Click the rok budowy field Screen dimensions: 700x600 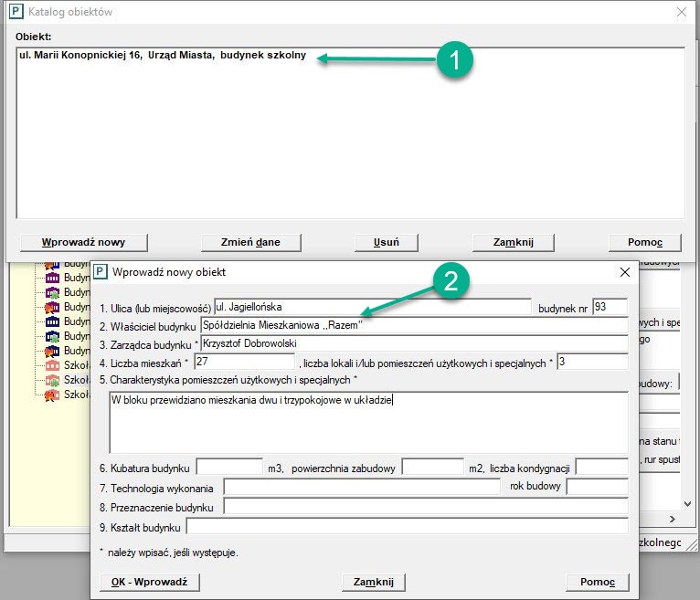pyautogui.click(x=596, y=487)
